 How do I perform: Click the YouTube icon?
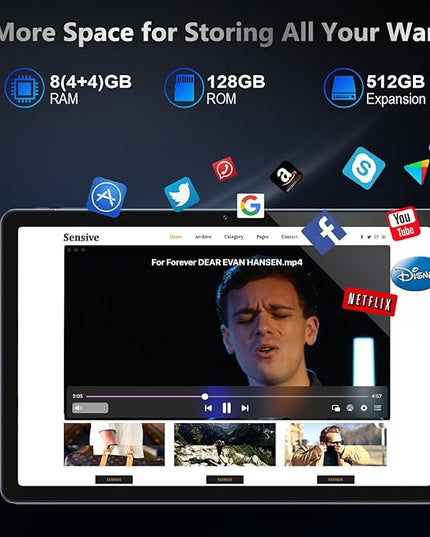(x=403, y=223)
